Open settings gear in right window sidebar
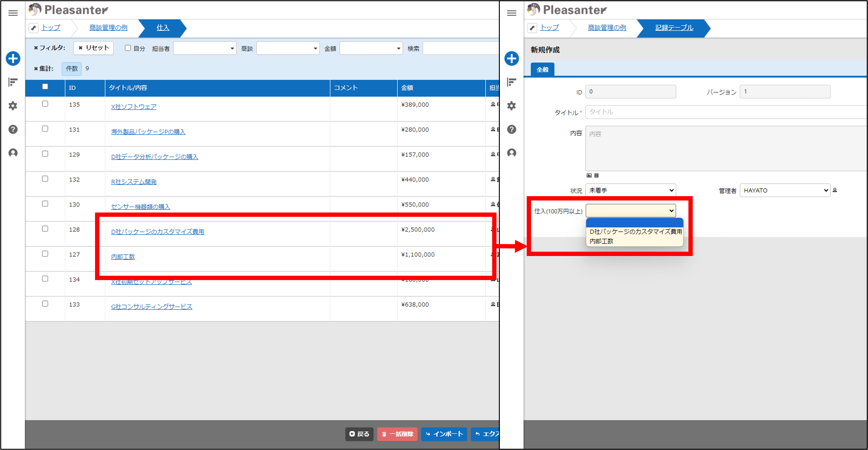Screen dimensions: 868x450 click(x=512, y=106)
